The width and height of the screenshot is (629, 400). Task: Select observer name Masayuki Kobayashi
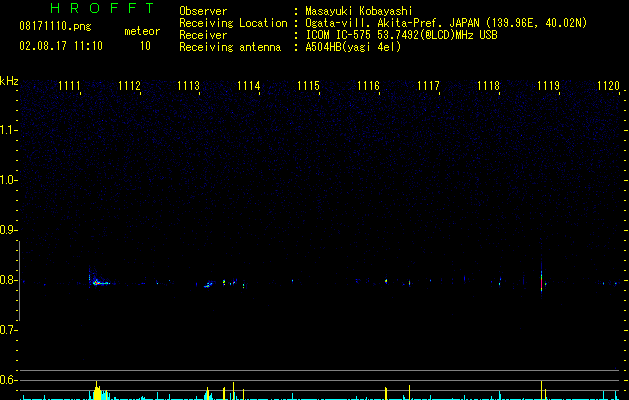coord(359,11)
